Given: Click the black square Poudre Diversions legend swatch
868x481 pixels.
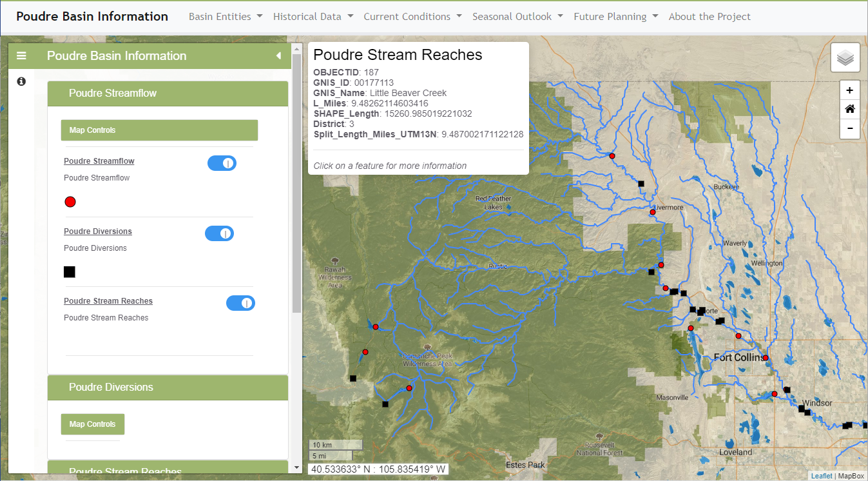Looking at the screenshot, I should click(70, 272).
